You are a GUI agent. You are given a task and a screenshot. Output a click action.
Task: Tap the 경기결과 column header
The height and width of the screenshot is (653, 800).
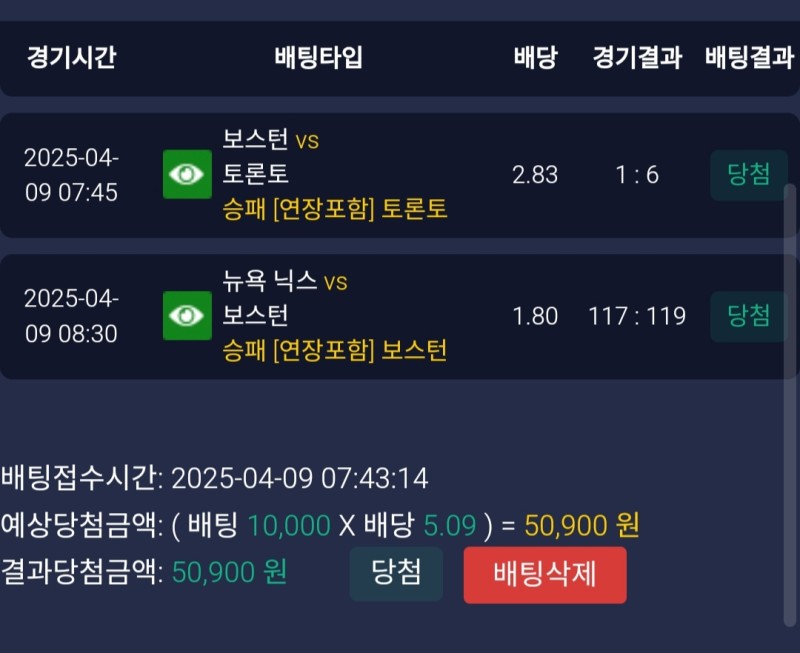(x=637, y=57)
